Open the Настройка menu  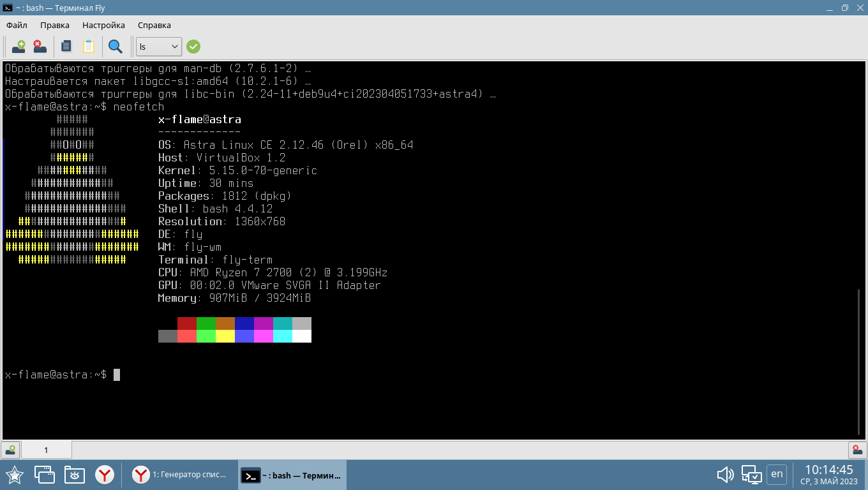point(103,25)
